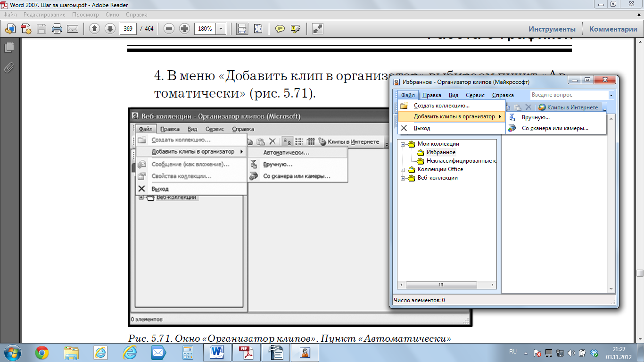Open the Правка menu in Clip Organizer
This screenshot has width=644, height=362.
tap(432, 95)
